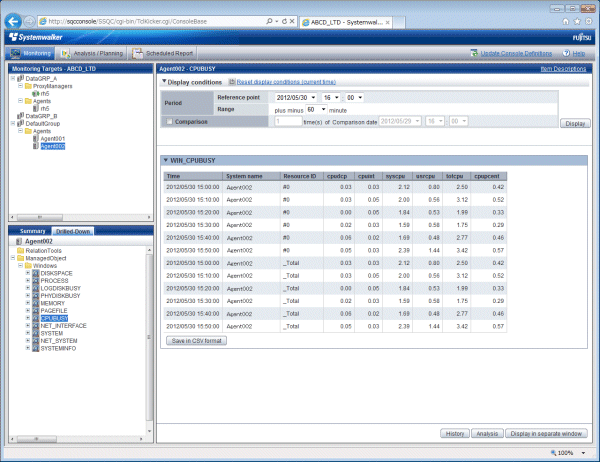Click the browser stop loading X icon
The width and height of the screenshot is (600, 462).
(x=292, y=21)
